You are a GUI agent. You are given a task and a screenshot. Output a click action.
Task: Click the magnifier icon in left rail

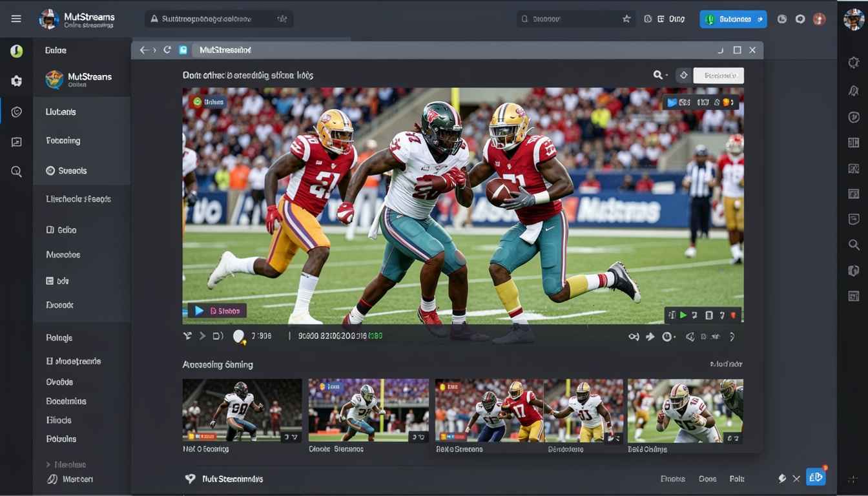17,172
